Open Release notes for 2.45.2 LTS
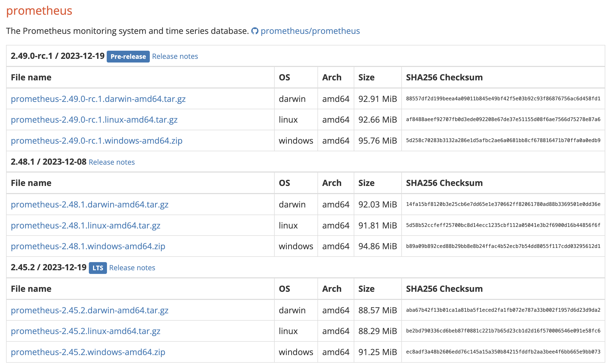 [132, 268]
